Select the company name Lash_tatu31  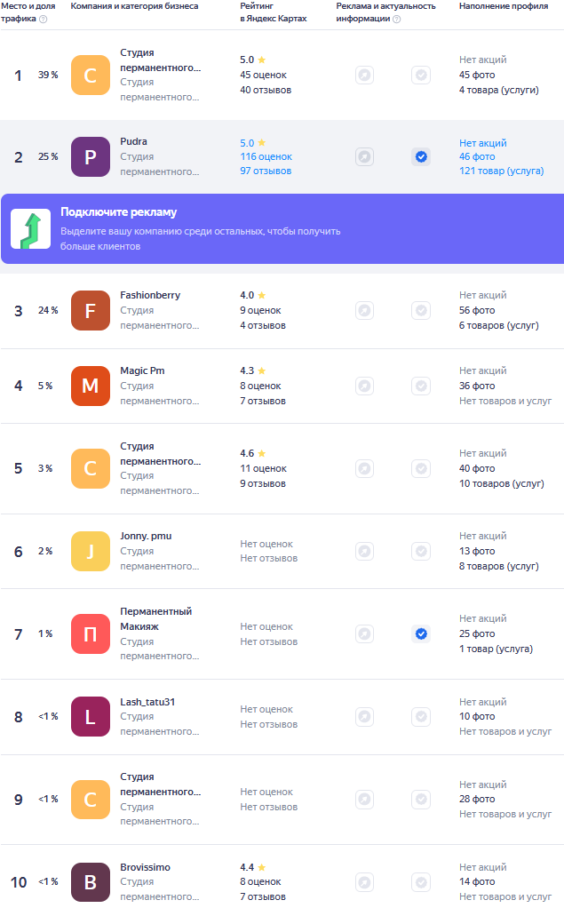[x=147, y=702]
